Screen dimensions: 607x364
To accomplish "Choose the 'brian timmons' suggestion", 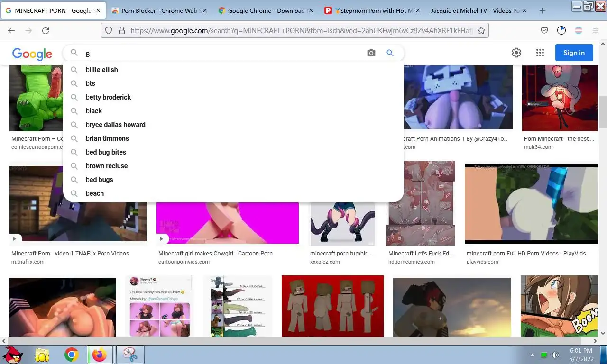I will coord(233,138).
